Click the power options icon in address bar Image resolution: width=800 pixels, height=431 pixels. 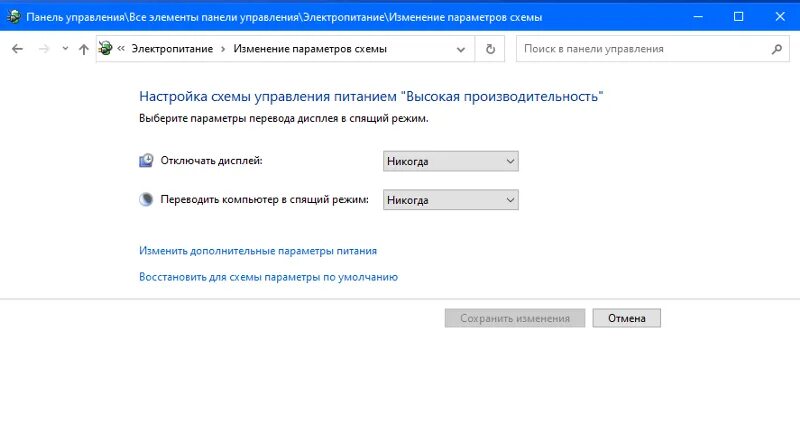[106, 48]
